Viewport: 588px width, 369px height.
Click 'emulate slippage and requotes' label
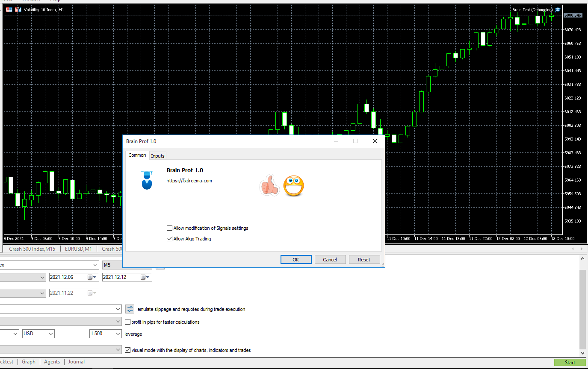pyautogui.click(x=191, y=309)
